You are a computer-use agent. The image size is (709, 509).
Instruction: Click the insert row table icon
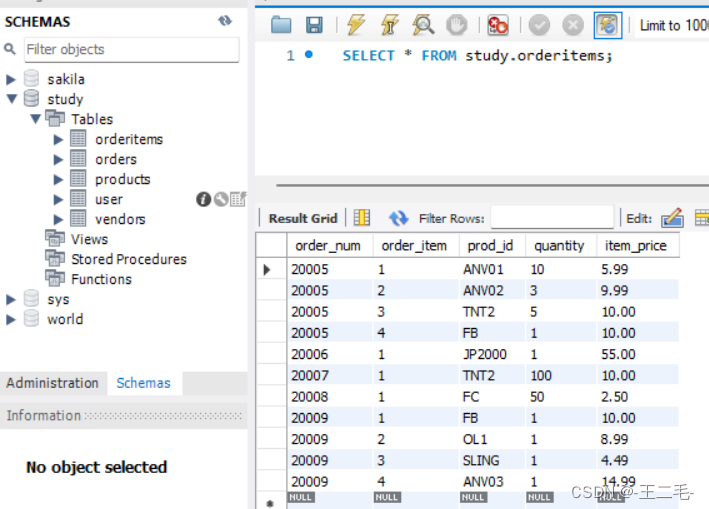[701, 218]
